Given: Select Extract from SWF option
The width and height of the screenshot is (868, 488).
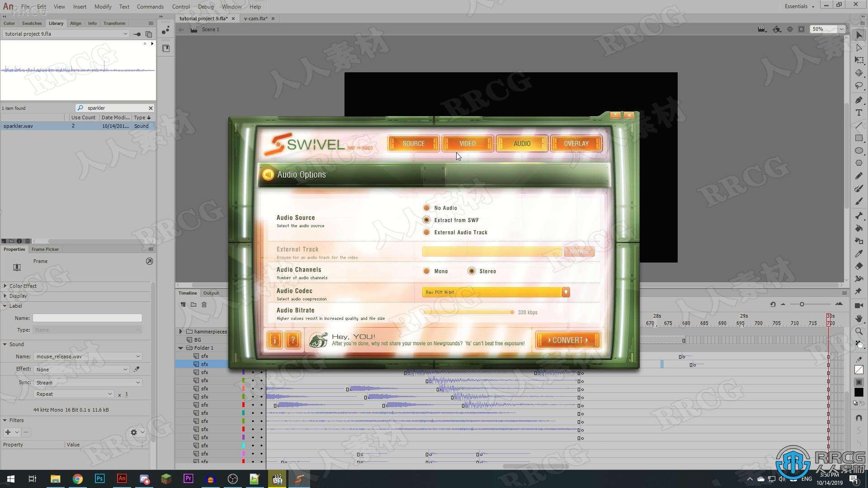Looking at the screenshot, I should (x=426, y=220).
